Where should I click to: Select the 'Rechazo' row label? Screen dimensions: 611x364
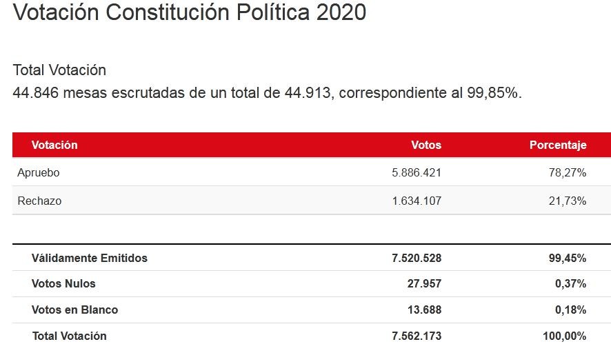pos(39,201)
